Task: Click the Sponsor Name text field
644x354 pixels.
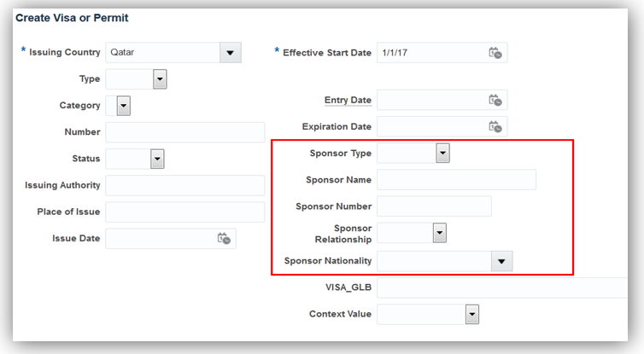Action: point(456,179)
